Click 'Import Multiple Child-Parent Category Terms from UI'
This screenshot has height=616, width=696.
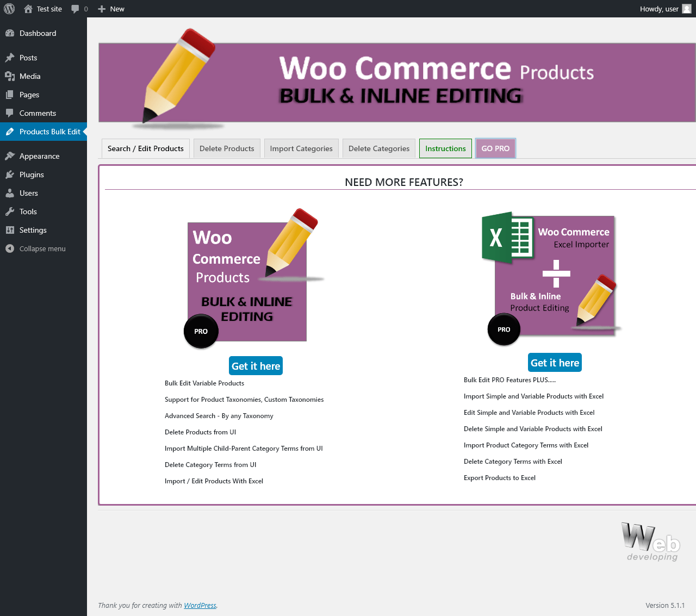pyautogui.click(x=244, y=449)
